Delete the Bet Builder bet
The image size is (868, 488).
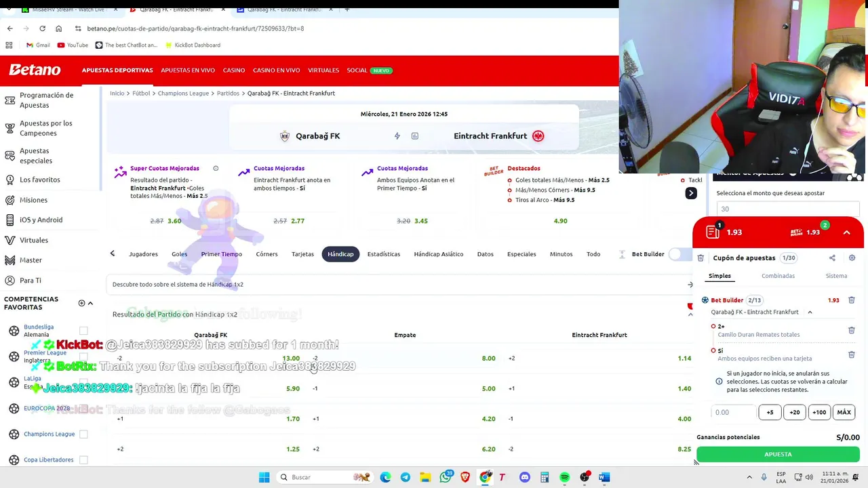852,300
